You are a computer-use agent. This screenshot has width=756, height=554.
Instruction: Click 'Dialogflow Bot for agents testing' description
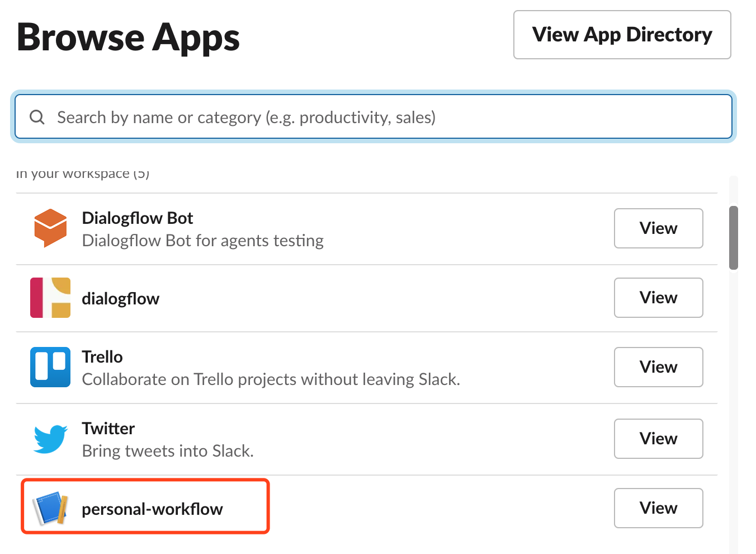[203, 241]
